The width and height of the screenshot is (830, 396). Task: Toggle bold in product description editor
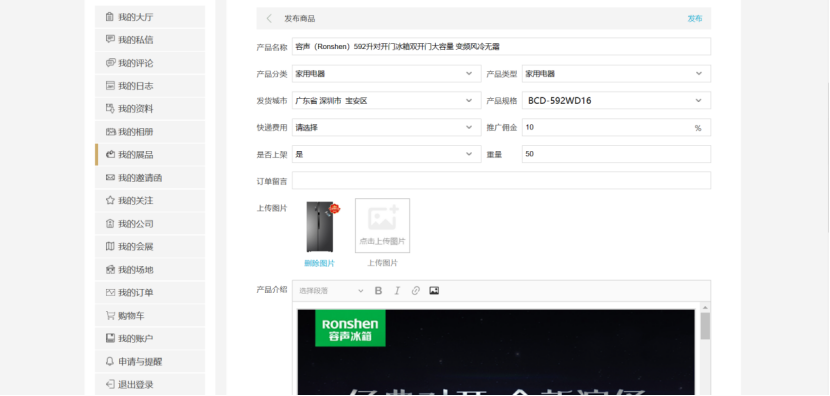[378, 291]
